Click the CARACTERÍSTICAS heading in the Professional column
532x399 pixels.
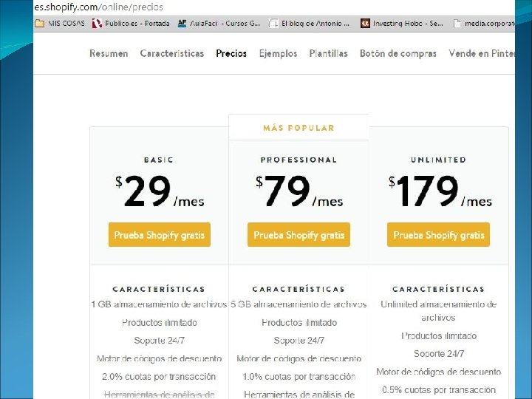coord(299,289)
